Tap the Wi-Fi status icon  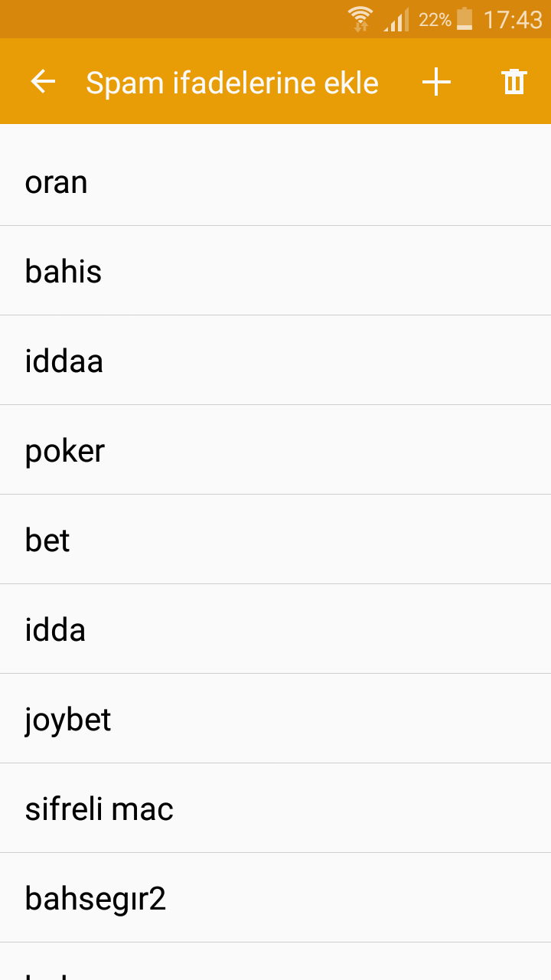[x=360, y=19]
